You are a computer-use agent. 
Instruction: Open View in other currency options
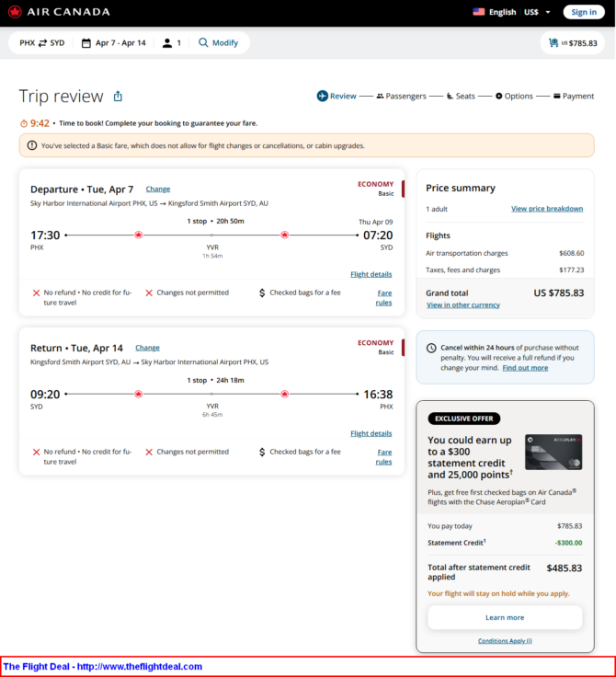point(463,304)
